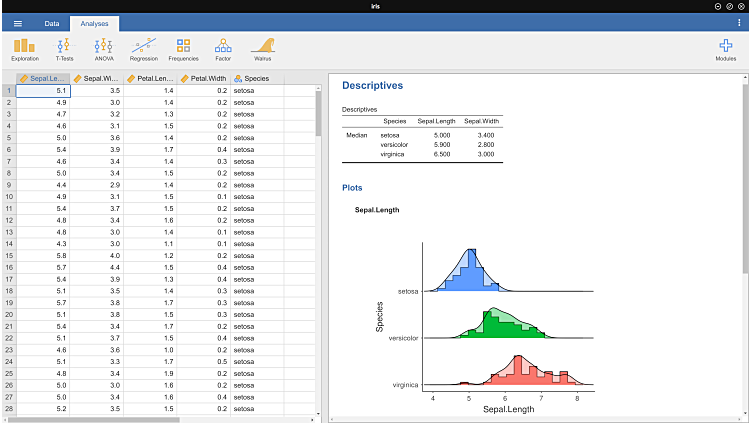The width and height of the screenshot is (752, 423).
Task: Click the Descriptives results heading
Action: click(x=372, y=86)
